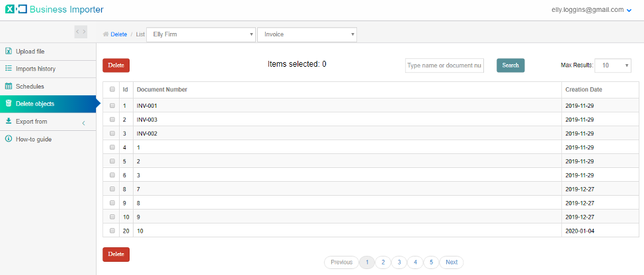This screenshot has height=275, width=644.
Task: Collapse sidebar with the arrows toggle icon
Action: tap(81, 32)
